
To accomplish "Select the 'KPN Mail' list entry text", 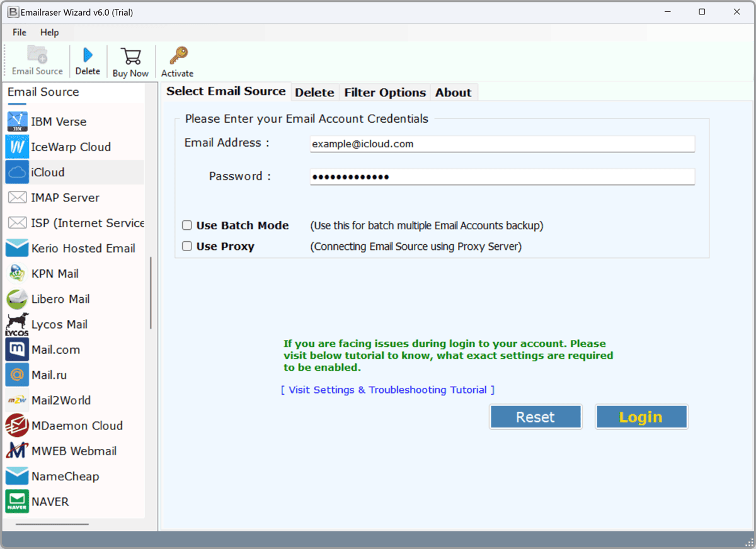I will pos(55,273).
